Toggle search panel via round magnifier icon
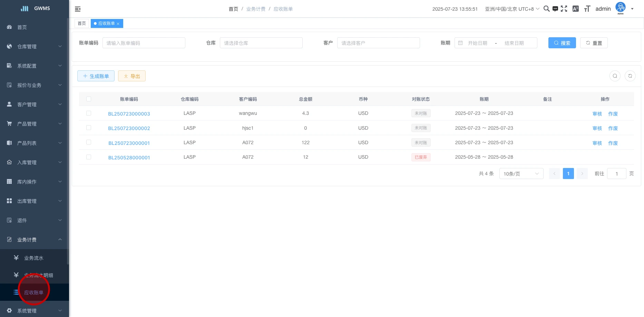 tap(615, 76)
